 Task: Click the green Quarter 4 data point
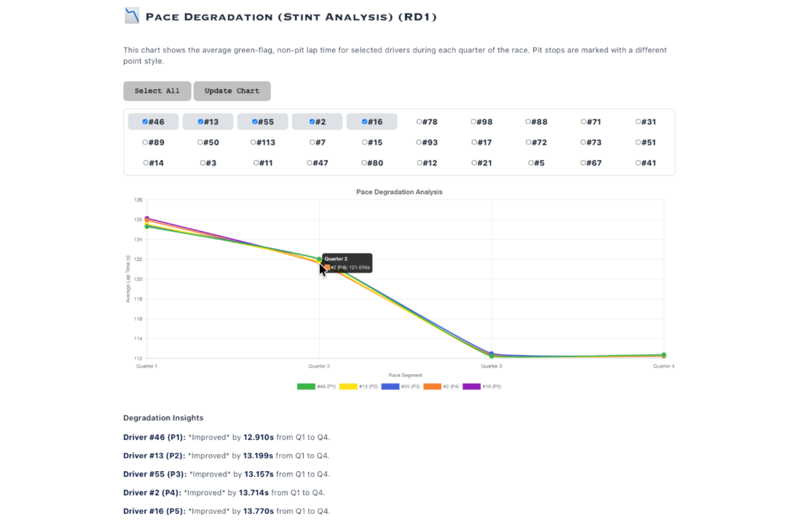coord(663,355)
